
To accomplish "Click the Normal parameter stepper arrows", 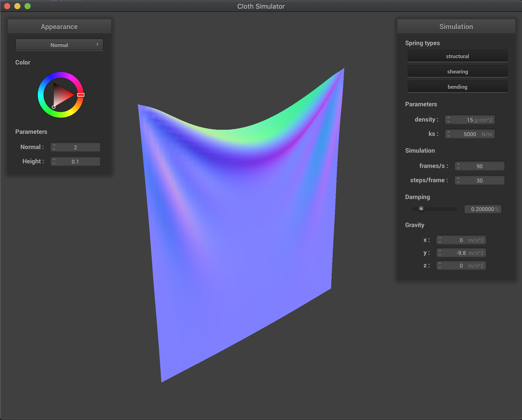I will click(54, 147).
